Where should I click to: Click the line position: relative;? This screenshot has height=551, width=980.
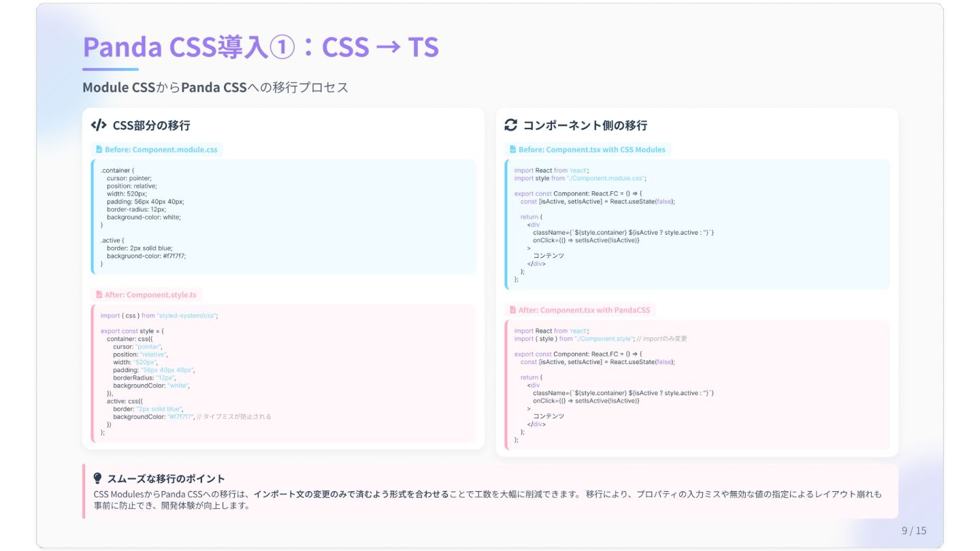[x=132, y=186]
